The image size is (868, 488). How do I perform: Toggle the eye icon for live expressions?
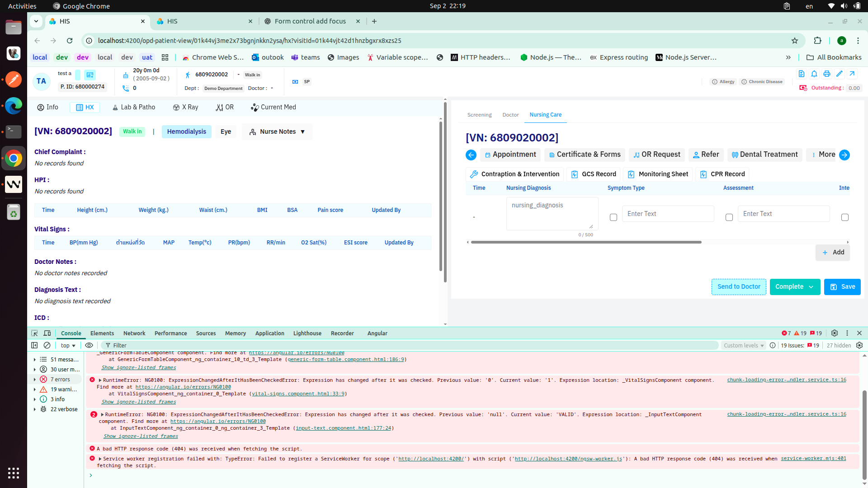[89, 345]
